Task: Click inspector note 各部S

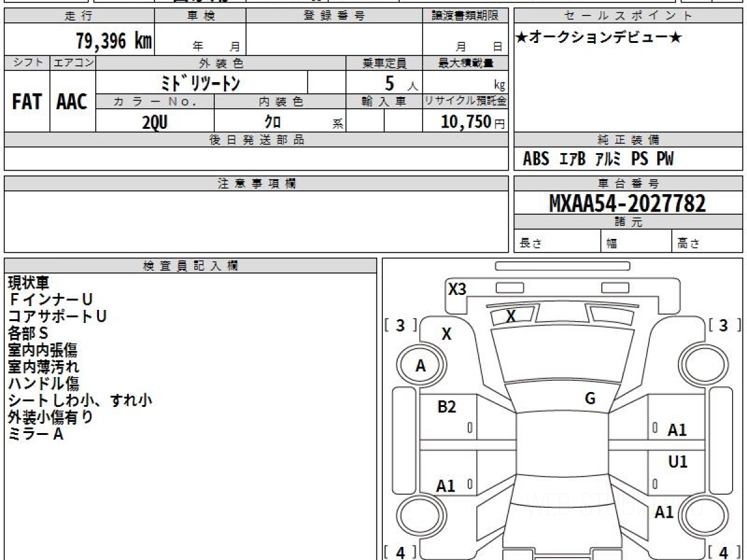Action: [28, 334]
